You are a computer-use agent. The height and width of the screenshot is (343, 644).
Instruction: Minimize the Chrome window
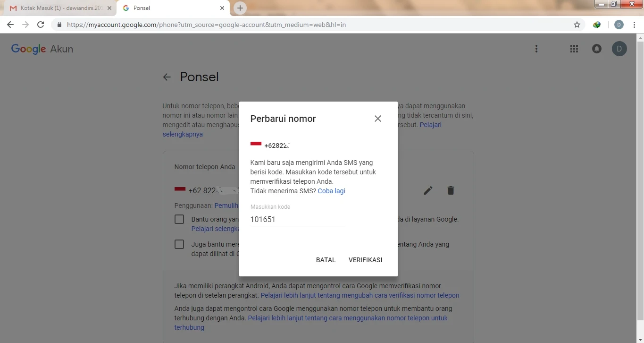point(601,4)
